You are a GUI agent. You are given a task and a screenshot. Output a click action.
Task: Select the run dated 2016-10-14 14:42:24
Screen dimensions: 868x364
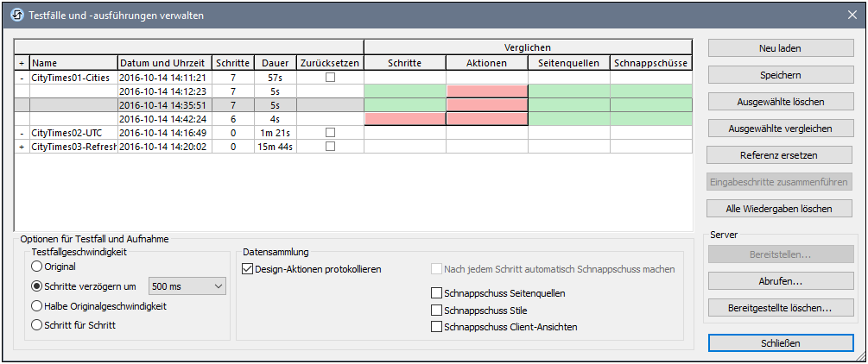tap(165, 118)
